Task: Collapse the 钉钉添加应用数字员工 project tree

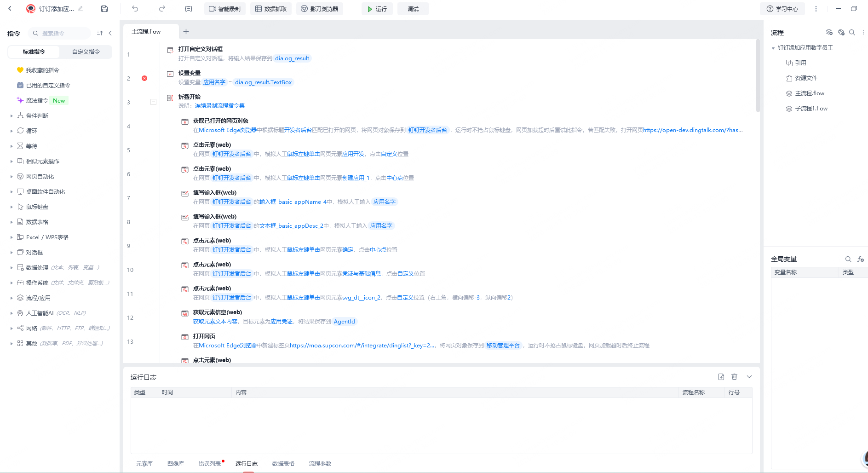Action: tap(773, 48)
